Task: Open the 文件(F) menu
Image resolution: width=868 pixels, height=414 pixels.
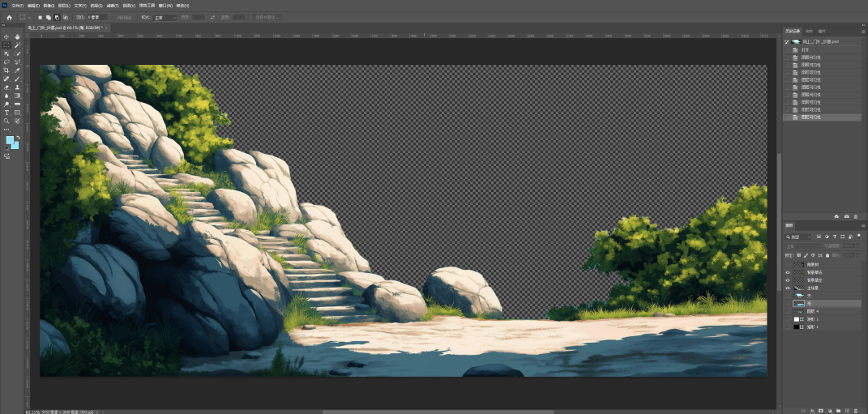Action: pyautogui.click(x=18, y=5)
